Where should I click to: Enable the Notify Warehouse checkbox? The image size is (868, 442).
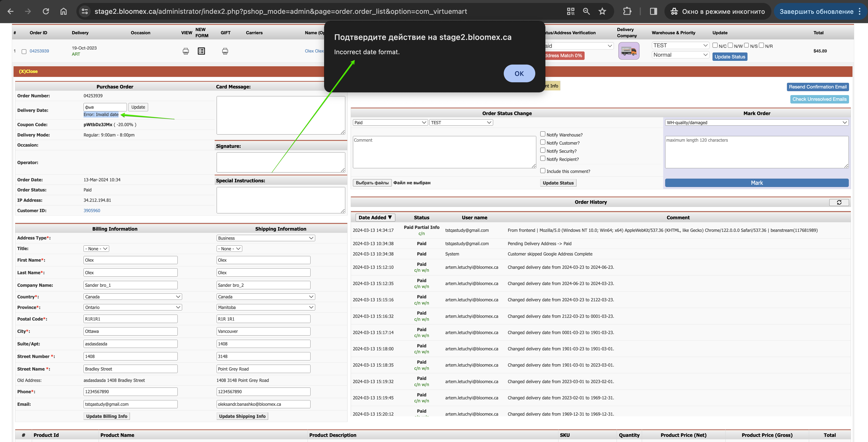543,134
